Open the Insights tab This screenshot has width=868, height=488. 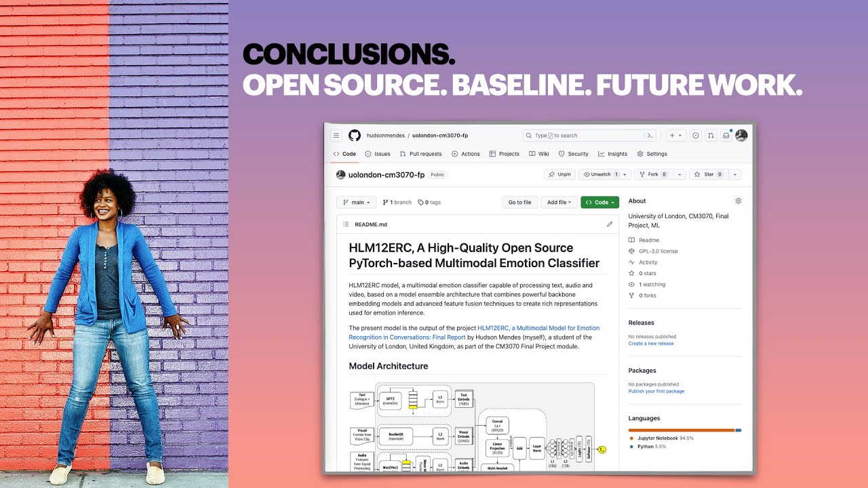[613, 154]
